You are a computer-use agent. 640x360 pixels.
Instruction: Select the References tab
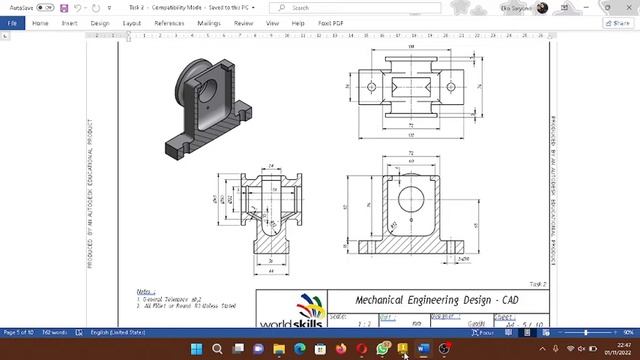coord(169,23)
